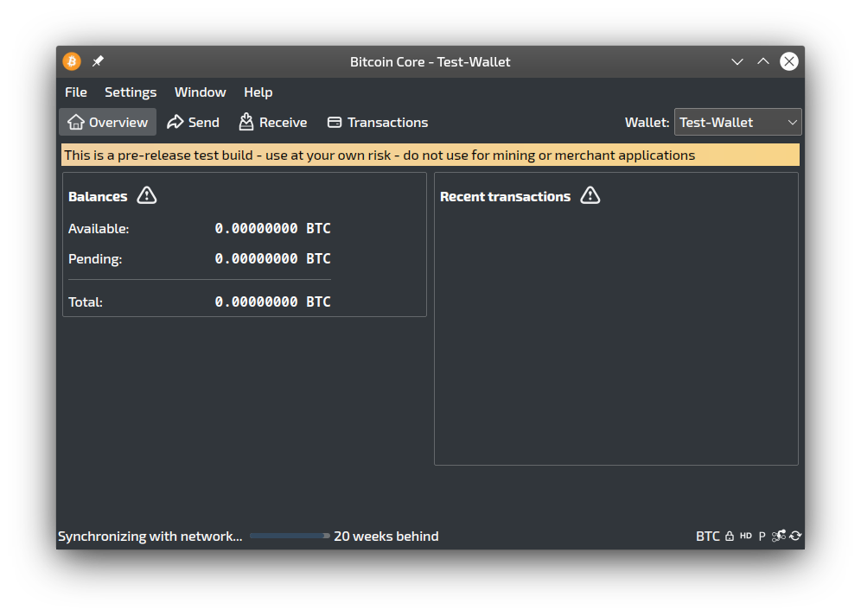Screen dimensions: 861x616
Task: Click the warning icon beside Balances
Action: tap(147, 195)
